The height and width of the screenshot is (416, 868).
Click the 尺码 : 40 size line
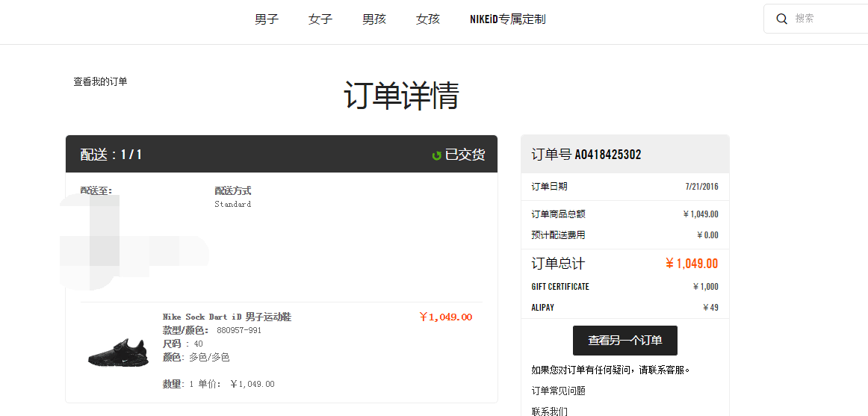click(x=183, y=344)
